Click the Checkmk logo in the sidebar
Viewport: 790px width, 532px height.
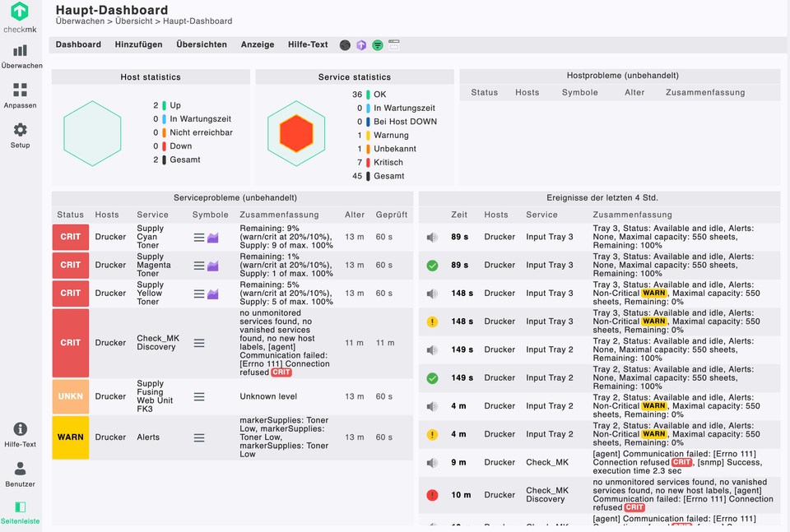[x=20, y=17]
